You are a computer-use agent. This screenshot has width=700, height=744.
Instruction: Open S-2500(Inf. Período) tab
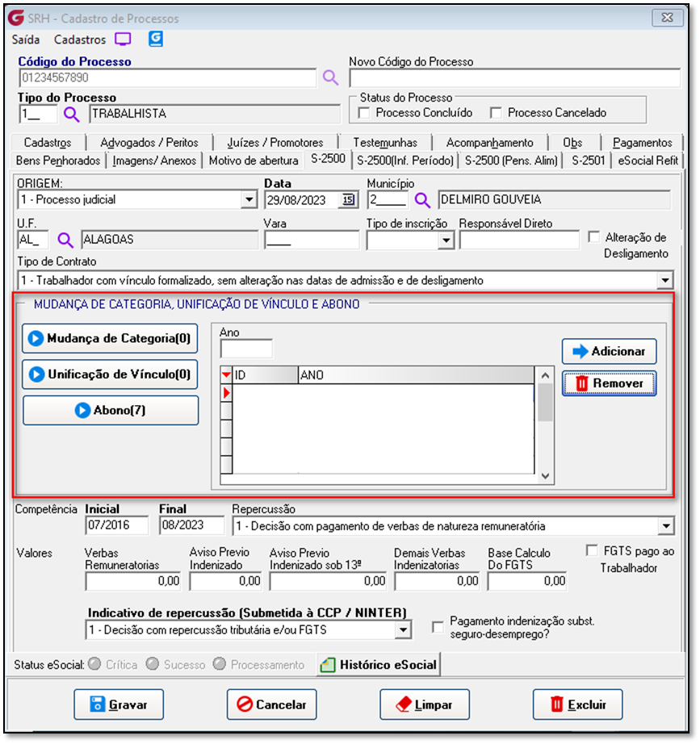(405, 161)
